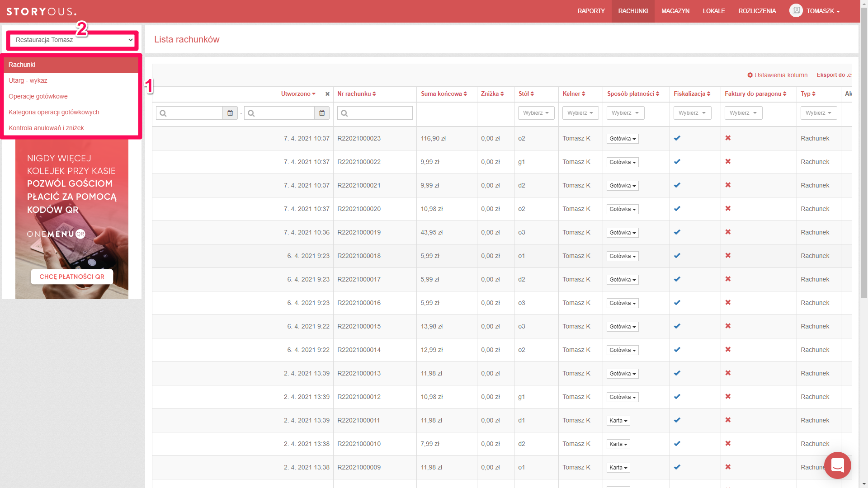Viewport: 868px width, 488px height.
Task: Click the Nr rachunku search field
Action: pos(375,113)
